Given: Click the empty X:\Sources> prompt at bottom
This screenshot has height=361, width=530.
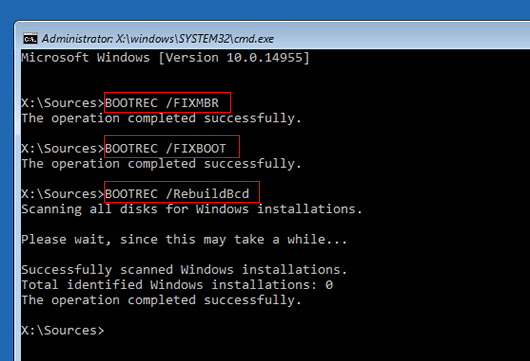Looking at the screenshot, I should [63, 330].
